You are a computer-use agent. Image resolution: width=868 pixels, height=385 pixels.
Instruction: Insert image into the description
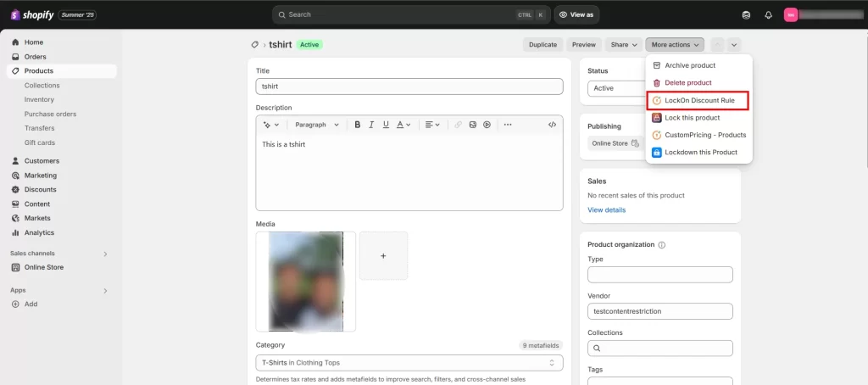(473, 125)
